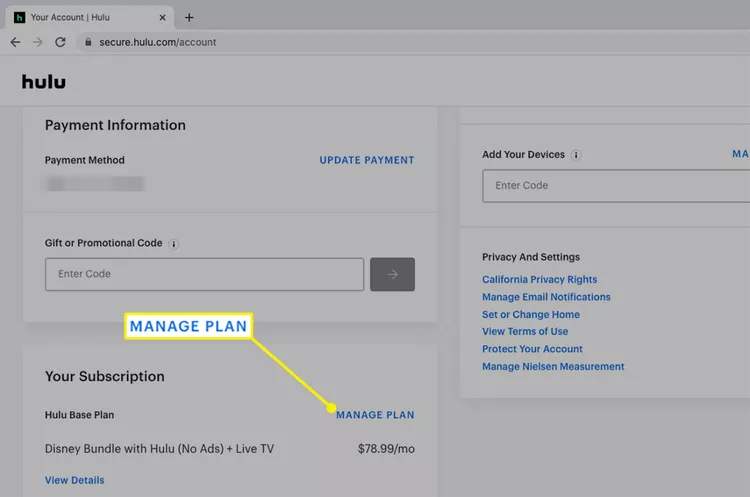Click Protect Your Account link
Screen dimensions: 750x497
[532, 349]
